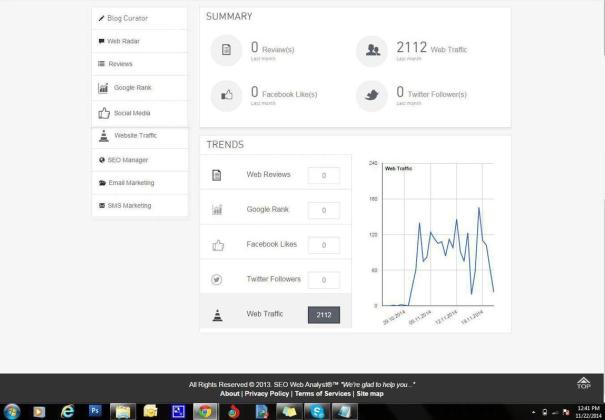The image size is (605, 420).
Task: Open Google Chrome in the Windows taskbar
Action: 205,411
